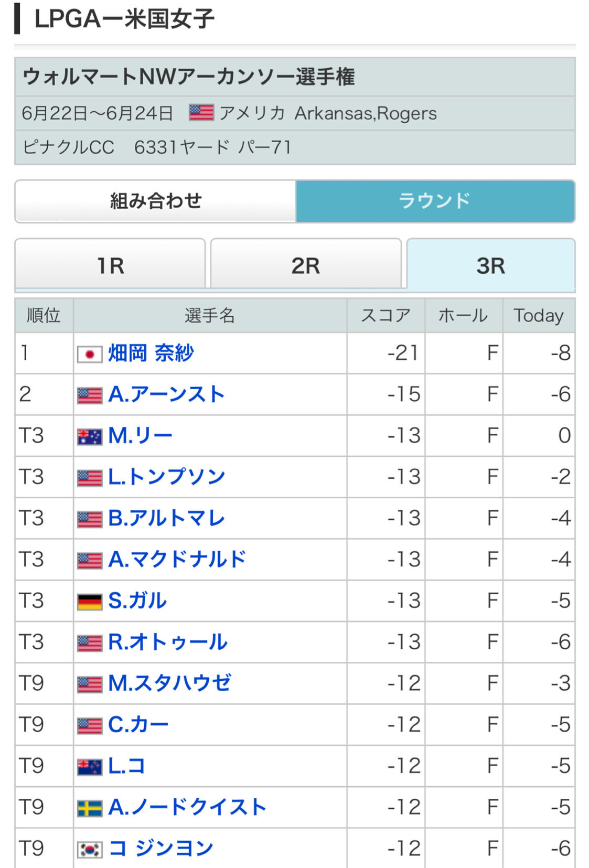The image size is (589, 868).
Task: Click the Germany flag beside S.ガル
Action: pos(90,602)
